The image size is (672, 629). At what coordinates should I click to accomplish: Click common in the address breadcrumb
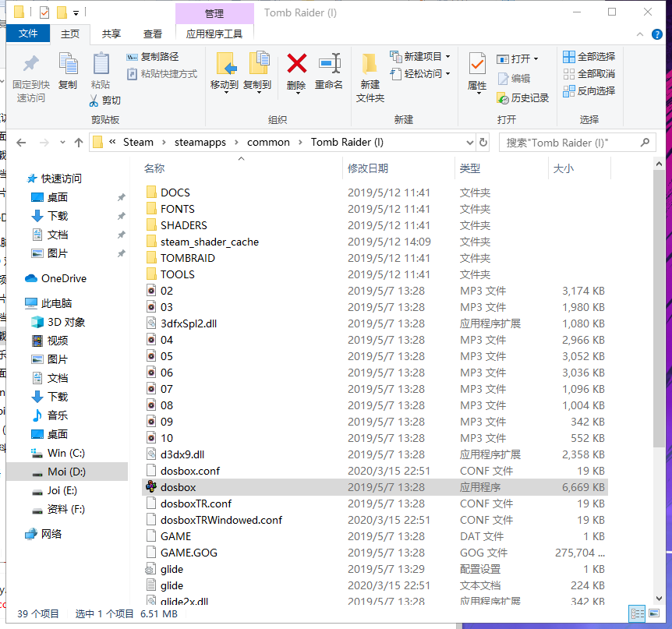click(268, 143)
